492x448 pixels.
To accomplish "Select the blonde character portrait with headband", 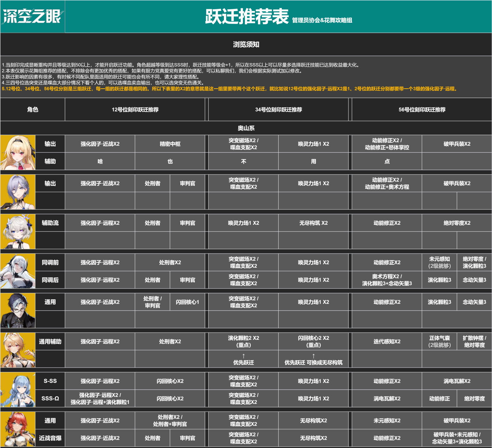I will 18,152.
